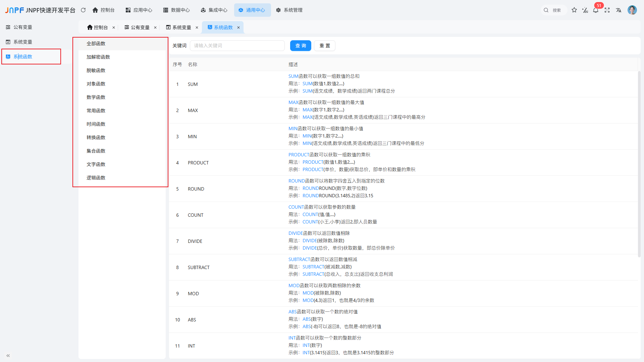This screenshot has height=362, width=644.
Task: Click the theme wand icon beside star
Action: (585, 10)
